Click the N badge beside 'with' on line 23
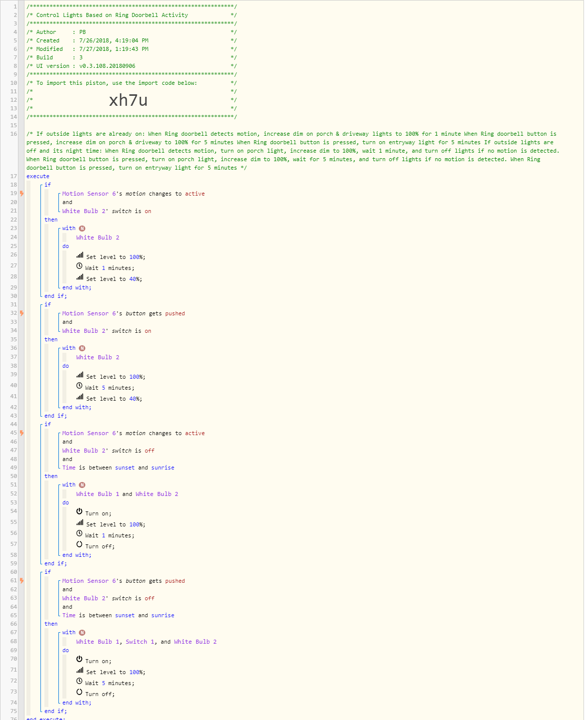Screen dimensions: 588x720 point(82,229)
